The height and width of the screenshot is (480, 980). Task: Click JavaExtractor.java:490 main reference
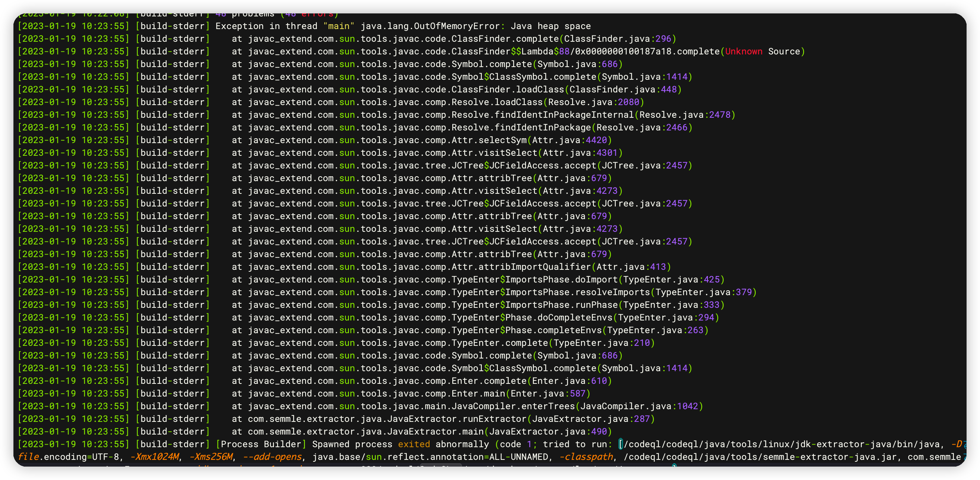548,431
